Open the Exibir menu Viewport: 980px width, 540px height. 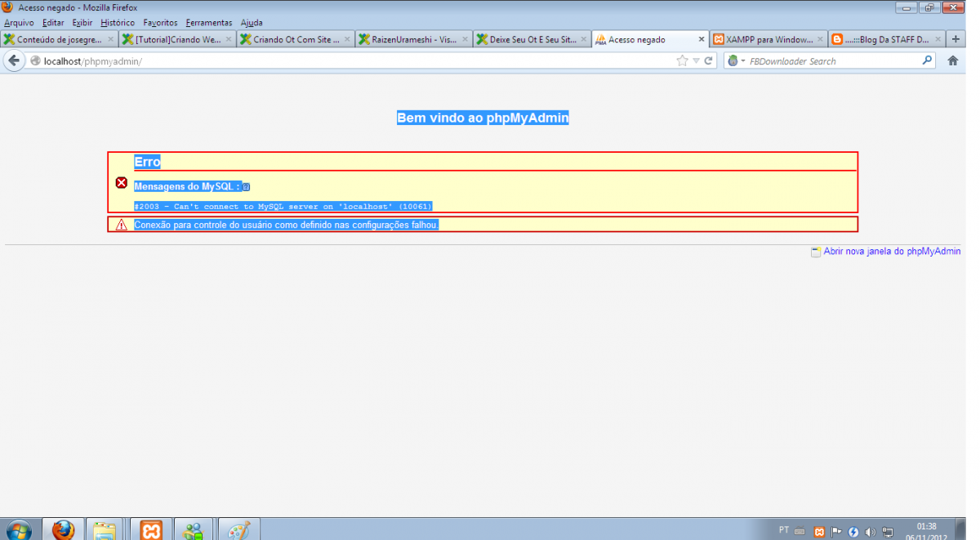pyautogui.click(x=82, y=23)
